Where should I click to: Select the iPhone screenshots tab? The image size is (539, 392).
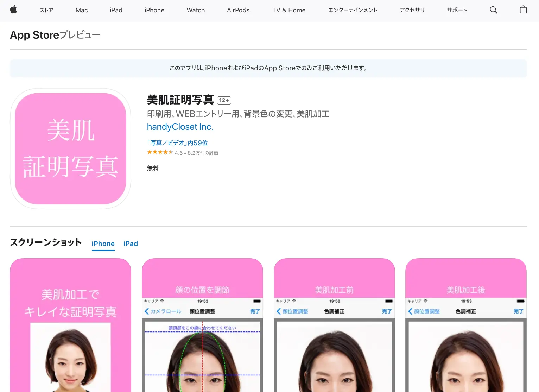pos(103,244)
